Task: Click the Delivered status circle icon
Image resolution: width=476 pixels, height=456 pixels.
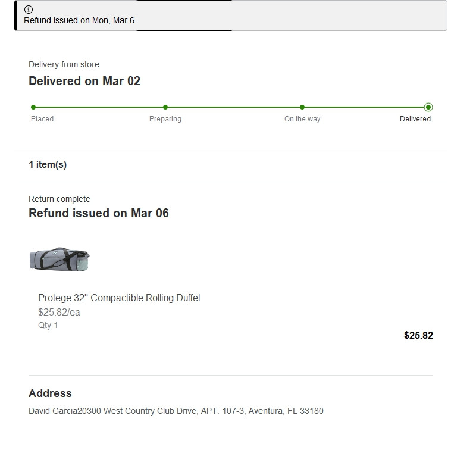Action: coord(428,107)
